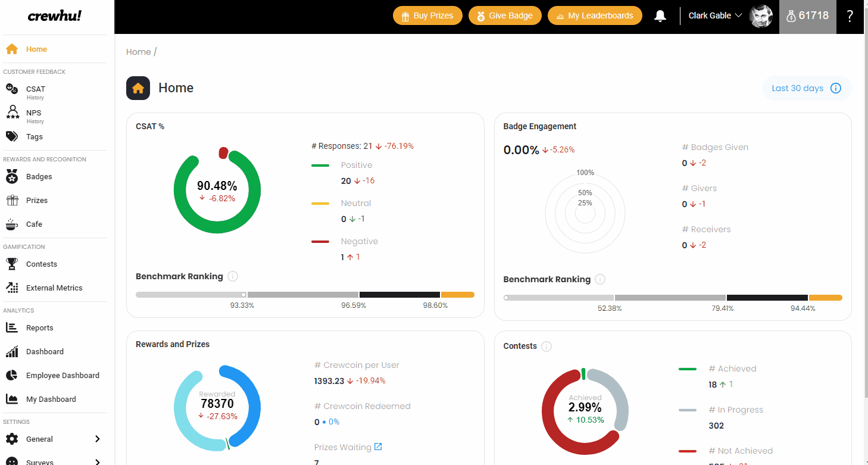Open the notifications bell icon
Image resolution: width=868 pixels, height=465 pixels.
click(660, 16)
